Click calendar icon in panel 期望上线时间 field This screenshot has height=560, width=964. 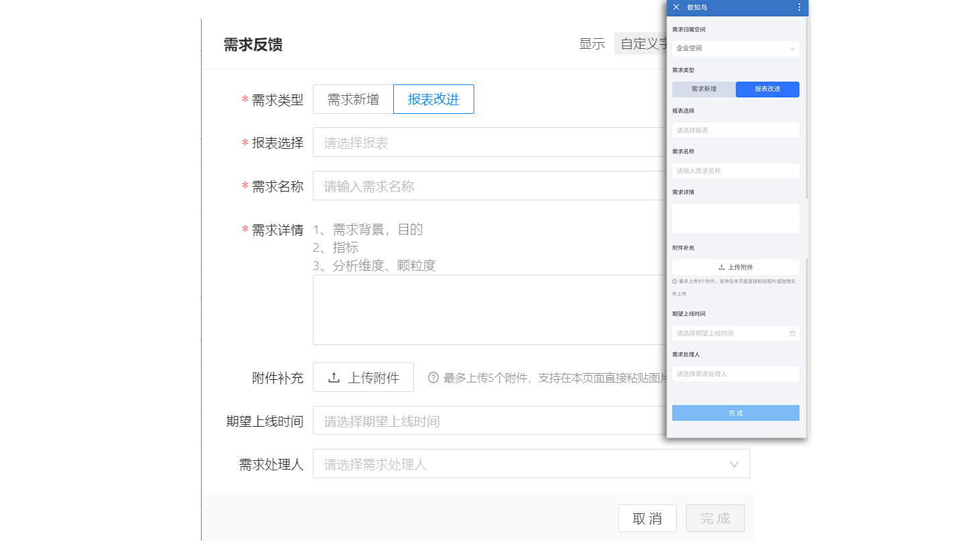(x=792, y=333)
